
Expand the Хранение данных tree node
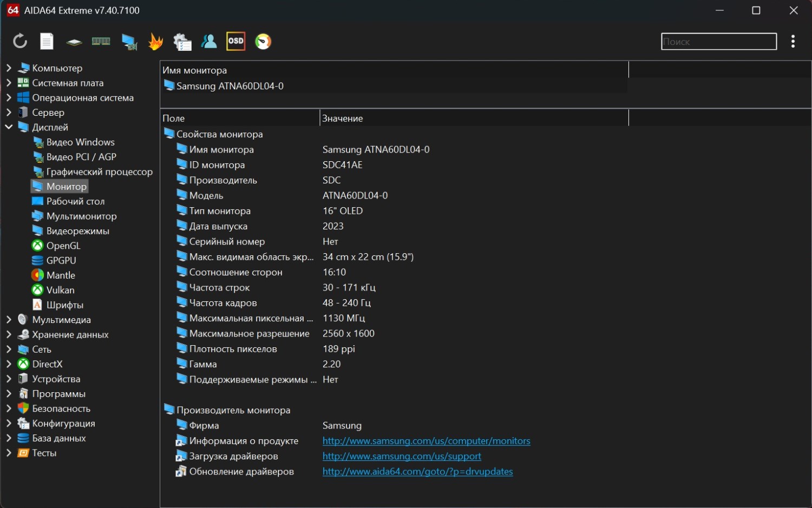pos(9,334)
